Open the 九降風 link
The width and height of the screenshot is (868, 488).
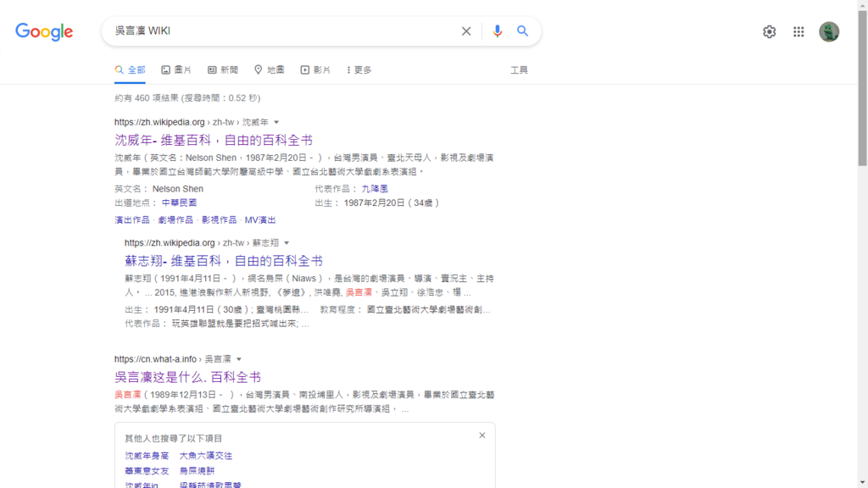coord(375,189)
